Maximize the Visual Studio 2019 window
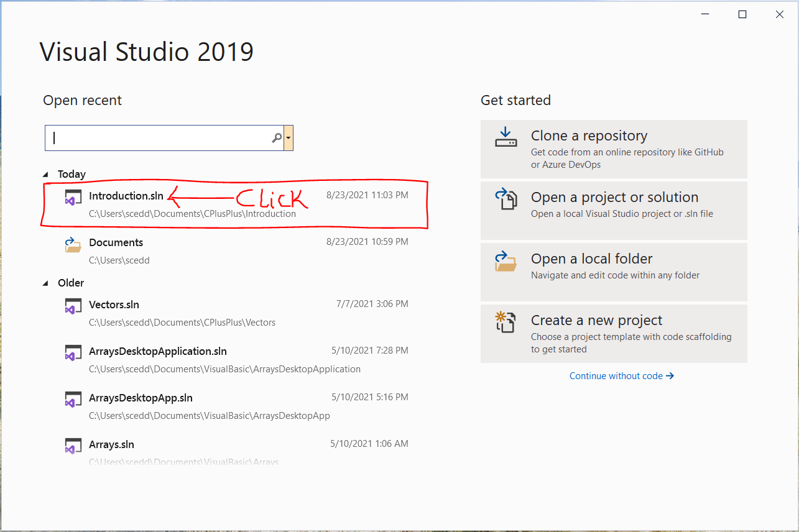Screen dimensions: 799x532 tap(742, 15)
